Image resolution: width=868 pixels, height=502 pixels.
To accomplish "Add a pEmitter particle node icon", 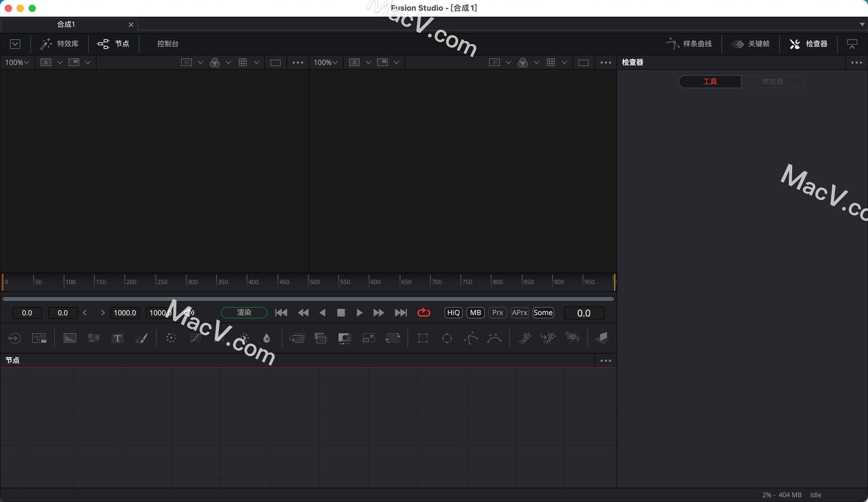I will 525,338.
